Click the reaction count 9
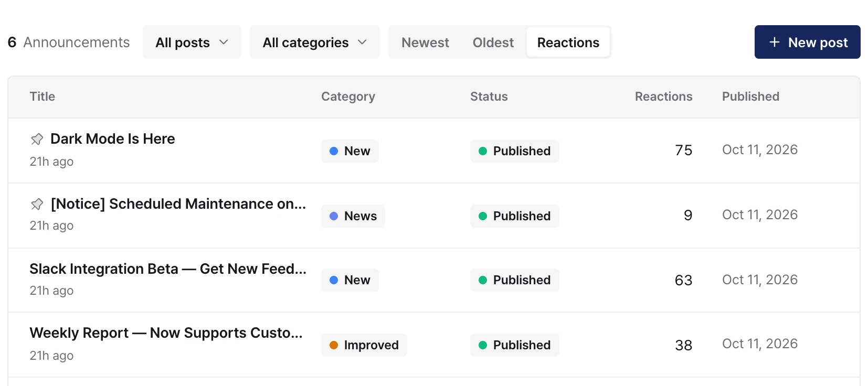 (x=688, y=216)
